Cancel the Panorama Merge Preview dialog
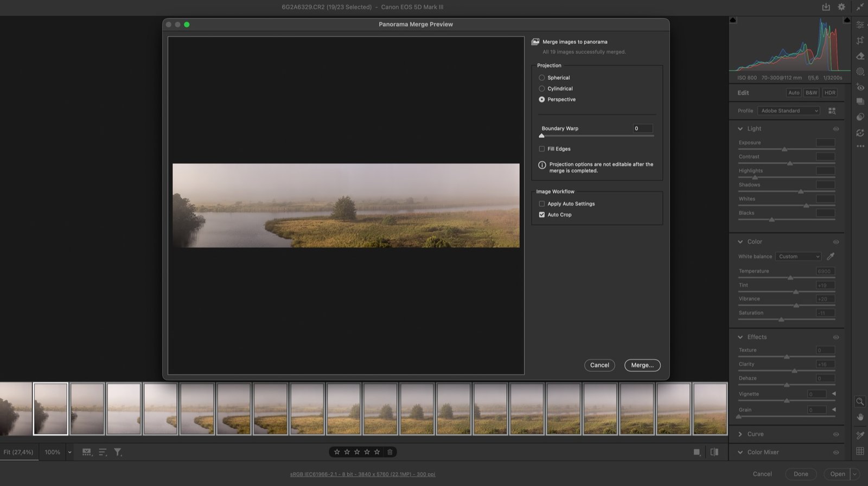 coord(599,365)
